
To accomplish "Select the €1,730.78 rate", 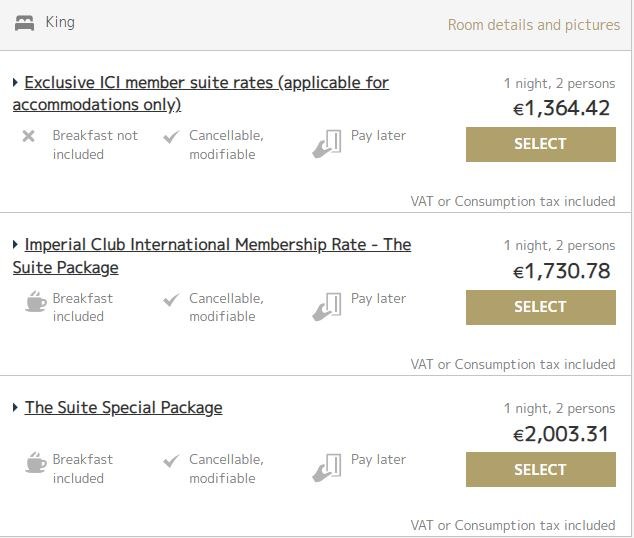I will pyautogui.click(x=541, y=307).
